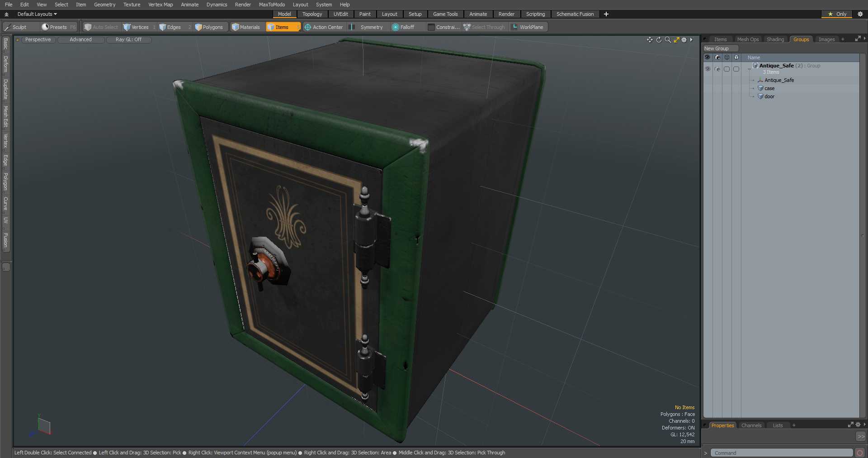
Task: Open Default Layouts dropdown
Action: [37, 14]
